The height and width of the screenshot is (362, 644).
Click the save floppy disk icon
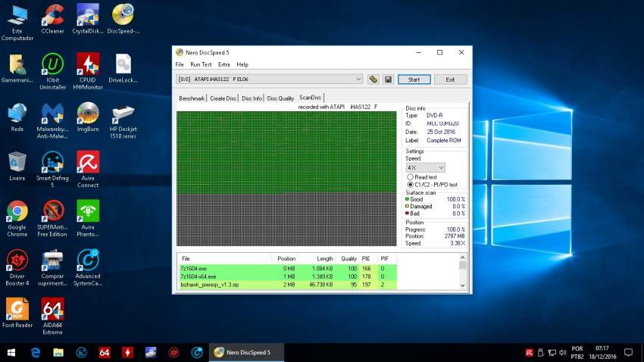(388, 80)
